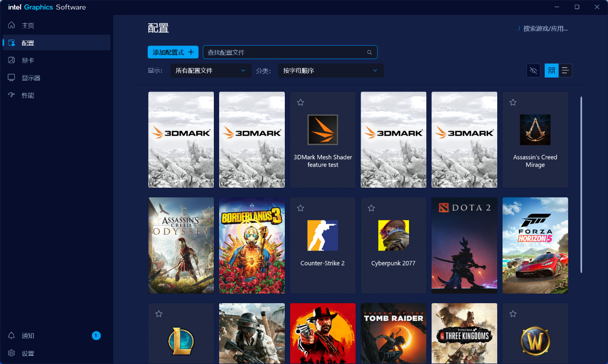Viewport: 608px width, 364px height.
Task: Open the Forza Horizon 5 profile cover
Action: pyautogui.click(x=535, y=246)
